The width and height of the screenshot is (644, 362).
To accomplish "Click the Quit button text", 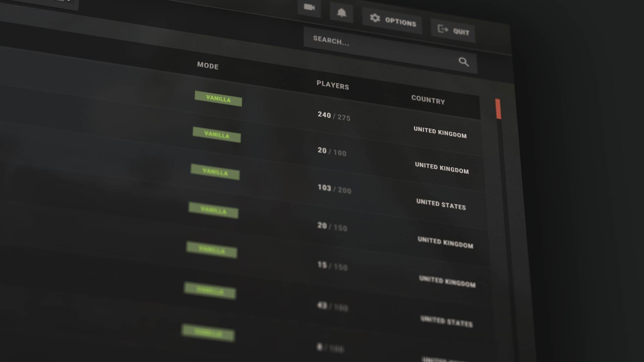I will click(461, 32).
